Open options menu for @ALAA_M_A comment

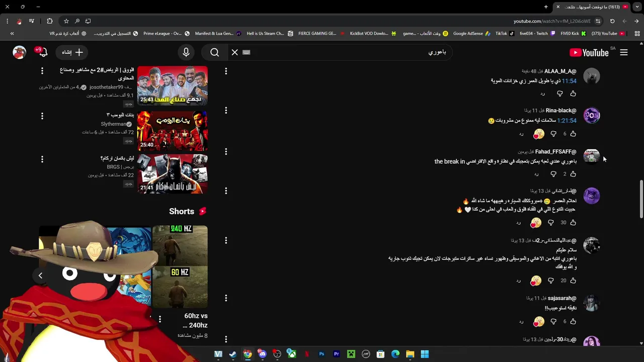(x=226, y=71)
